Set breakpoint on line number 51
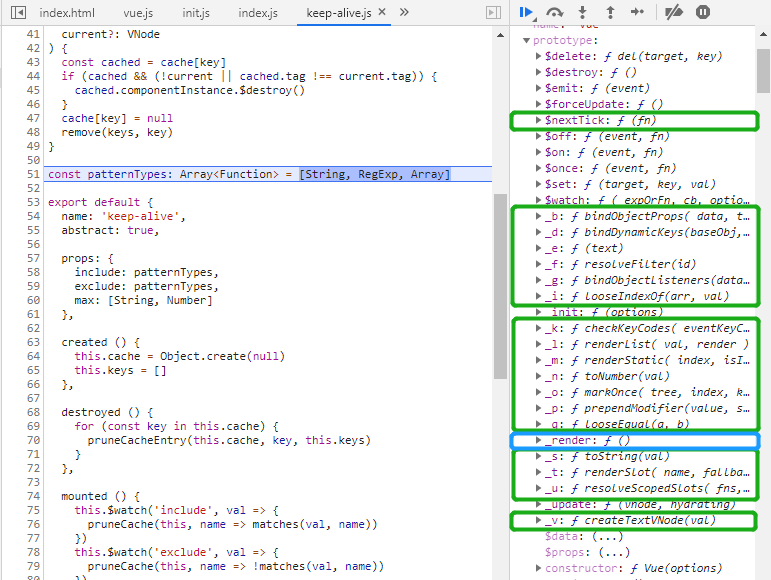 (x=33, y=174)
